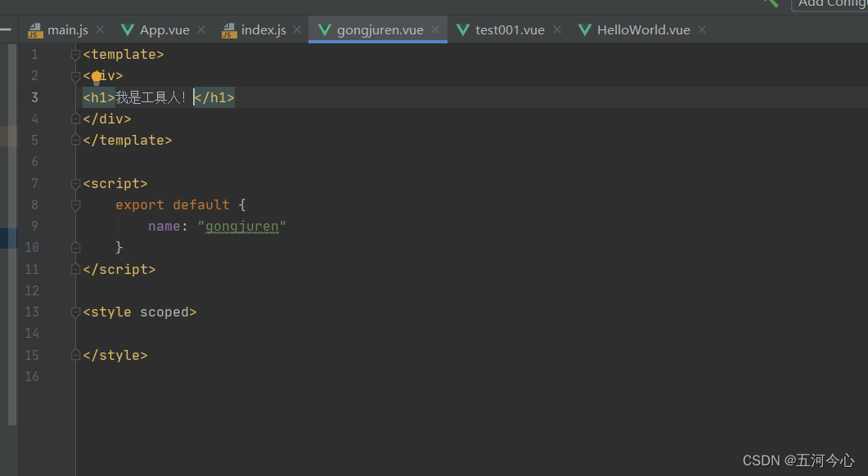Viewport: 868px width, 476px height.
Task: Click the default keyword
Action: click(201, 204)
